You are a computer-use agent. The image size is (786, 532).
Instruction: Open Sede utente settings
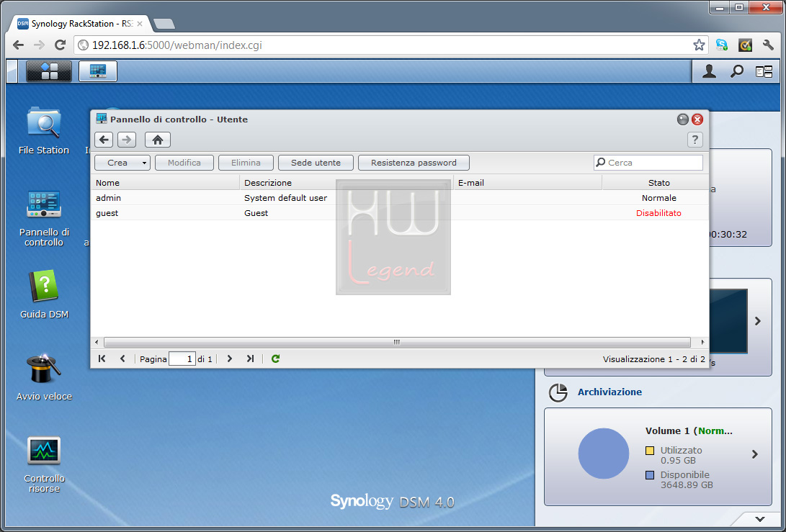pyautogui.click(x=316, y=163)
